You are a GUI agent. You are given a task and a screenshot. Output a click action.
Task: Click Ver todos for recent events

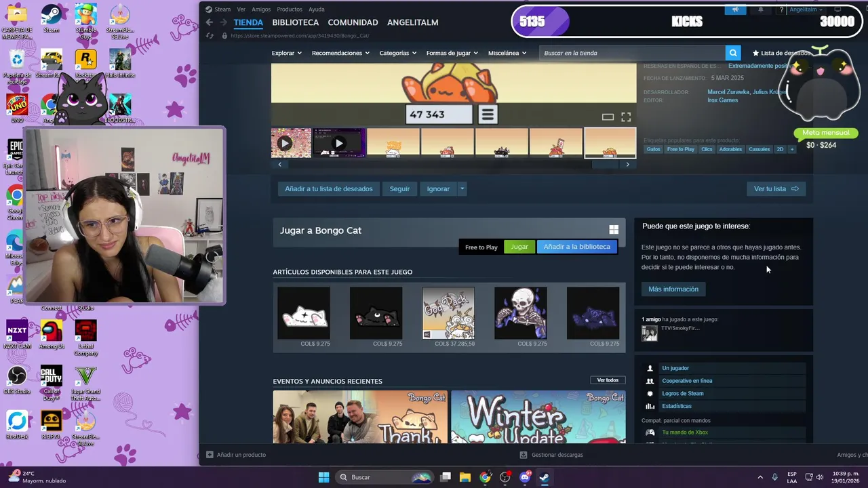coord(608,380)
